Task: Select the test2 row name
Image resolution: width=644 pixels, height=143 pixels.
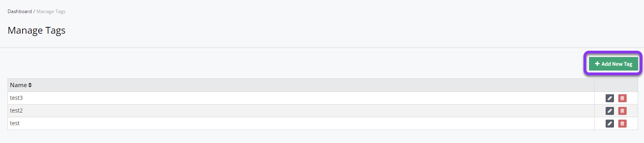Action: [x=16, y=111]
